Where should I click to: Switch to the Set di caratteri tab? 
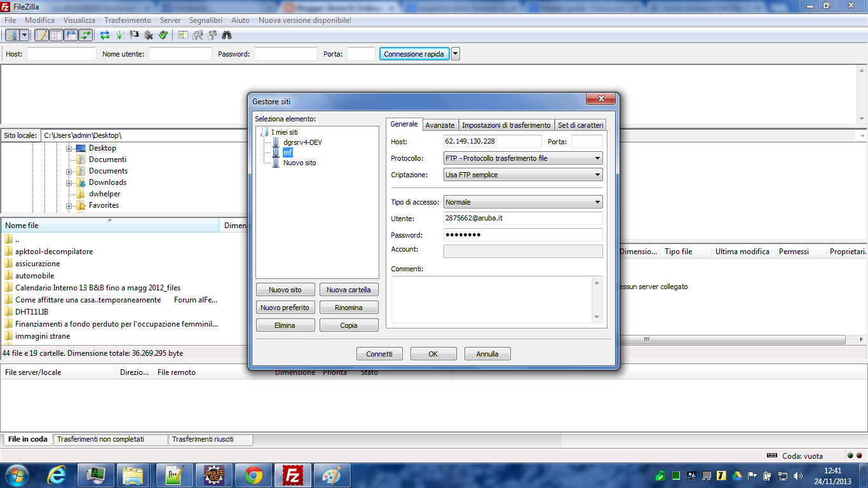pos(580,125)
